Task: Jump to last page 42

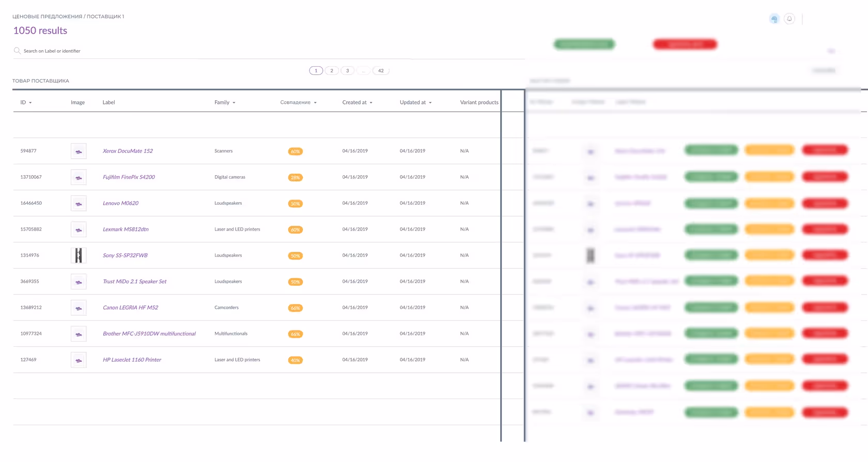Action: 381,71
